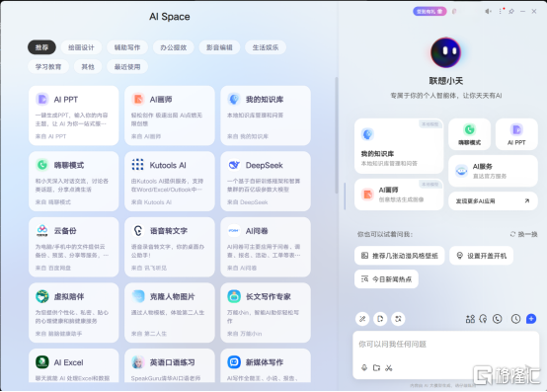Open the 长文写作专家 card
547x392 pixels.
pyautogui.click(x=266, y=313)
